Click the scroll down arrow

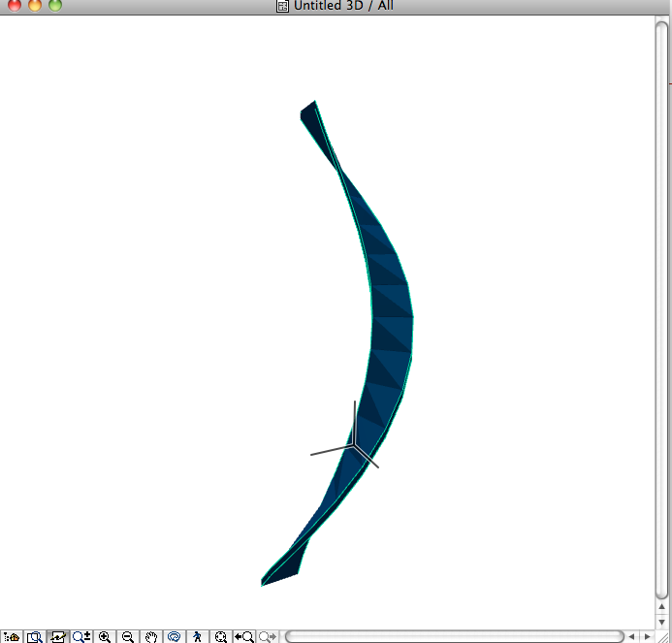coord(661,622)
